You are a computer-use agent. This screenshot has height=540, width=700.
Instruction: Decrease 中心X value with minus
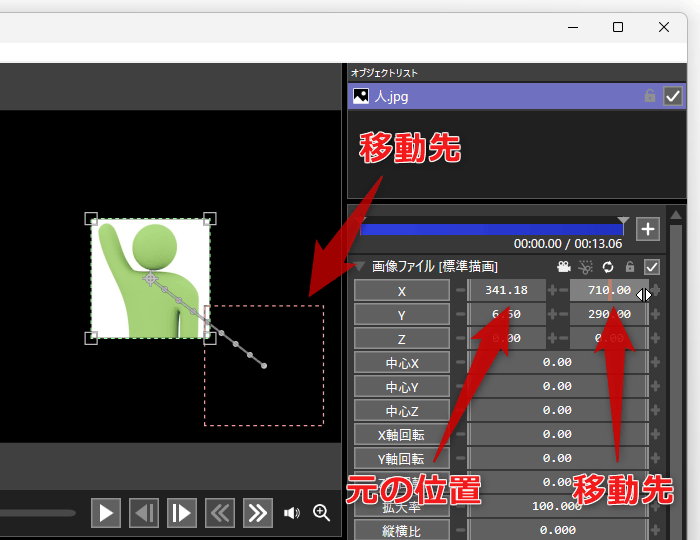[460, 362]
